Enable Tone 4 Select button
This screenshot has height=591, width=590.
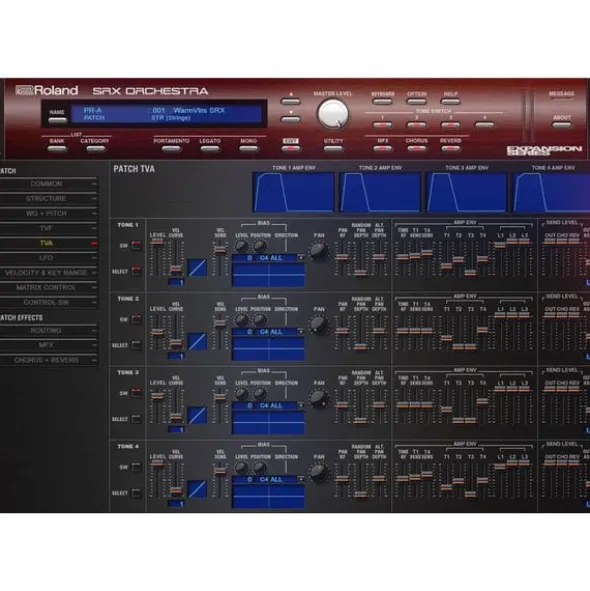[136, 493]
